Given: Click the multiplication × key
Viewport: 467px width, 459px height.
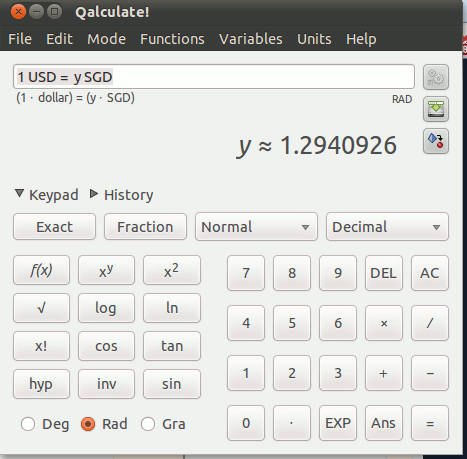Looking at the screenshot, I should [x=384, y=323].
